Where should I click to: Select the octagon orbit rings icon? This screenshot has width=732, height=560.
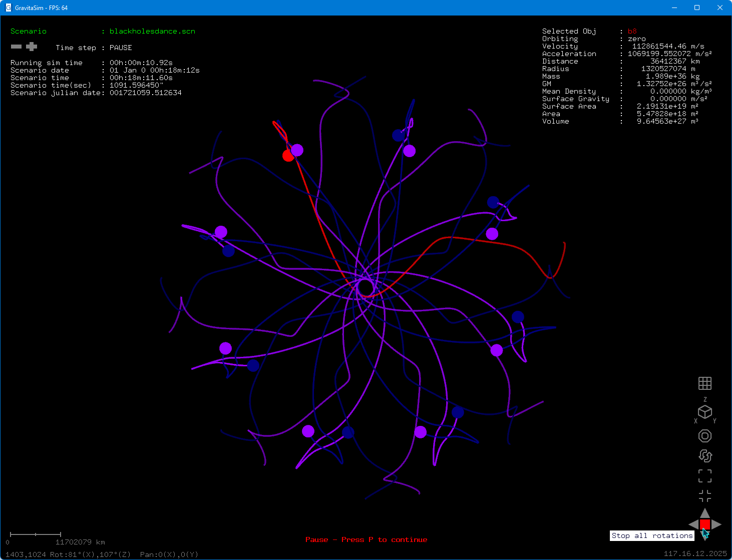(705, 436)
